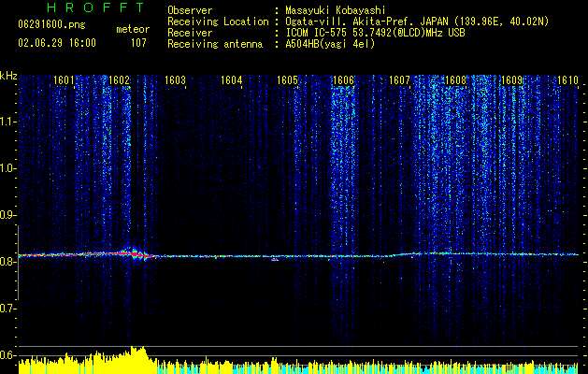
Task: Select the file name 06291600.png
Action: (x=51, y=25)
